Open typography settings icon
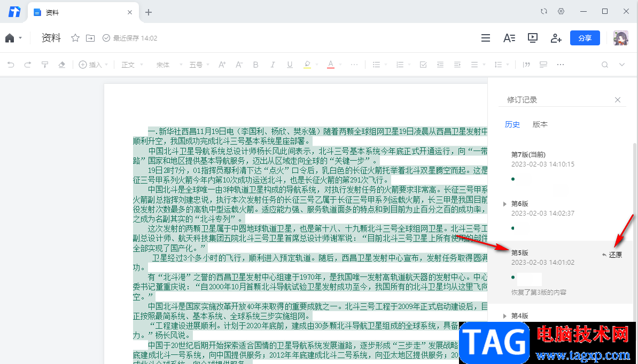The width and height of the screenshot is (638, 364). point(509,38)
